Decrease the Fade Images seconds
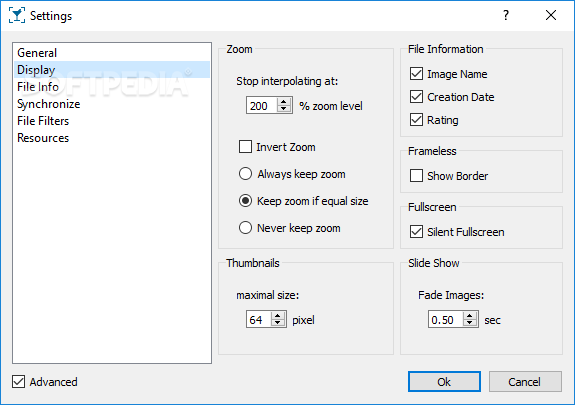 [469, 323]
